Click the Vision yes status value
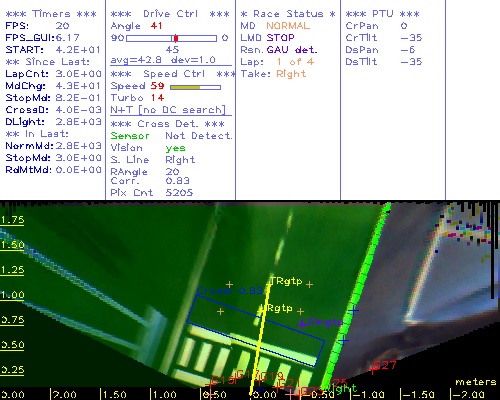The height and width of the screenshot is (400, 500). coord(175,148)
